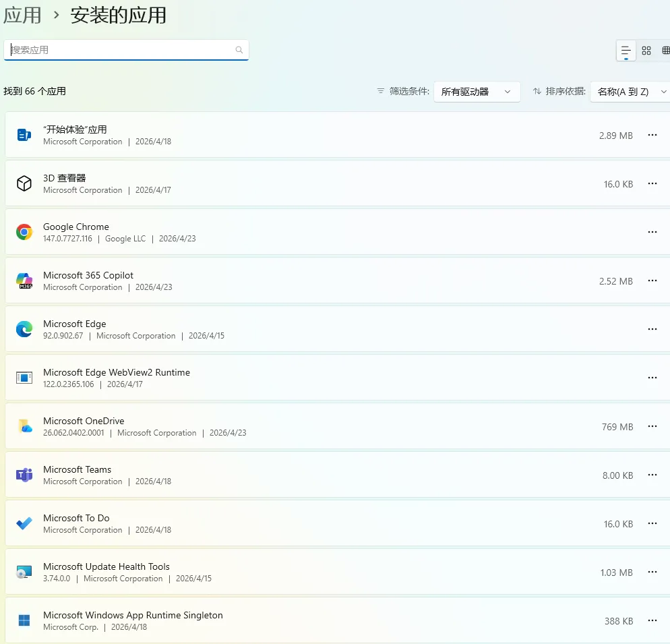Click the Microsoft To Do checkmark icon
Viewport: 670px width, 644px height.
point(24,523)
